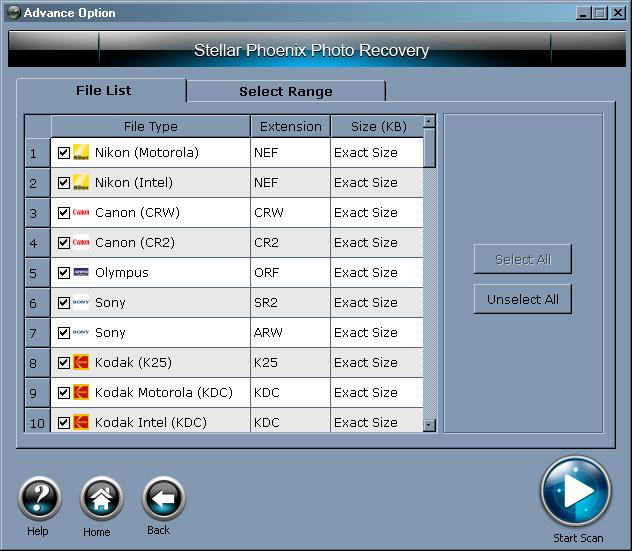Image resolution: width=632 pixels, height=551 pixels.
Task: Click the Size (KB) column header
Action: coord(378,127)
